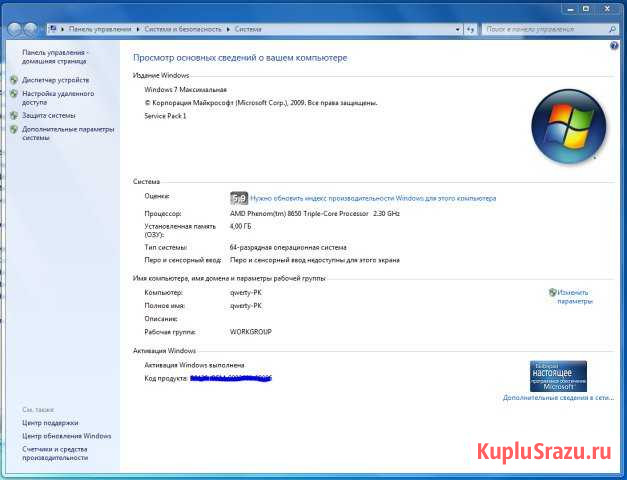Expand the arrow after Система и безопасность breadcrumb

[228, 29]
